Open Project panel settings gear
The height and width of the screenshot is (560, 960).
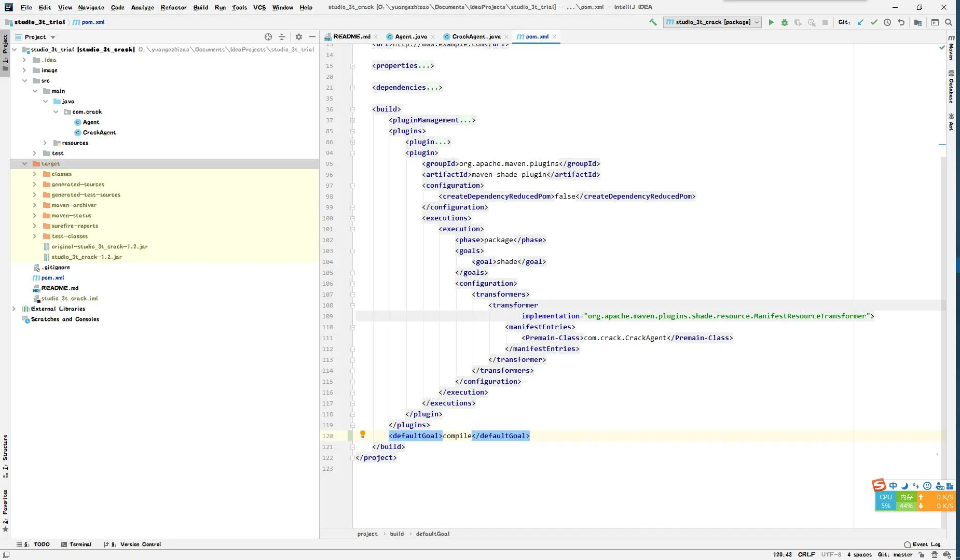point(299,37)
